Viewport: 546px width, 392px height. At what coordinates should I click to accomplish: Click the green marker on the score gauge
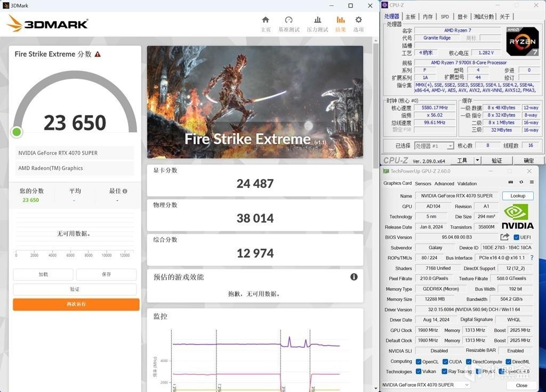point(17,132)
